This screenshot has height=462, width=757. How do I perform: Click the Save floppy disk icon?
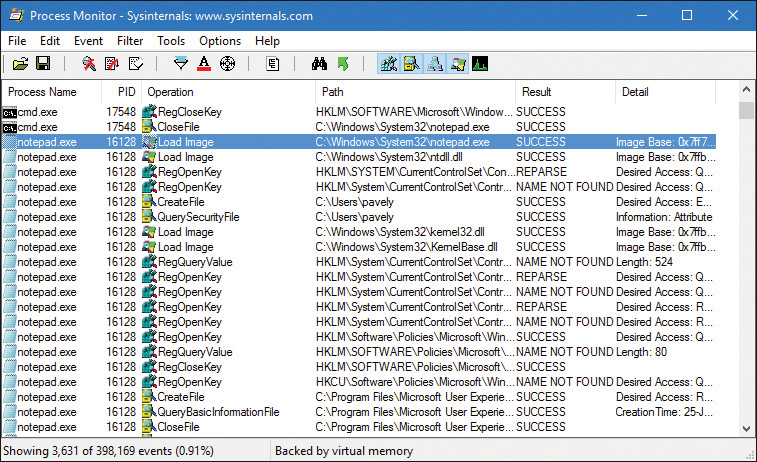coord(43,64)
